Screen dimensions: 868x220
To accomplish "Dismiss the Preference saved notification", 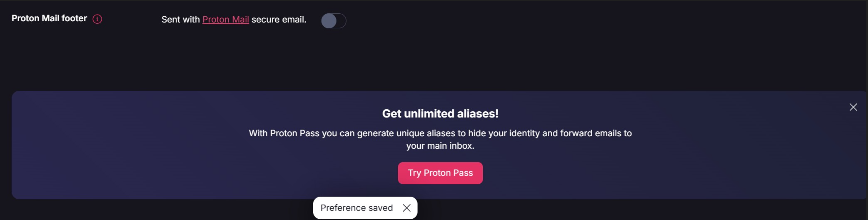I will coord(407,208).
